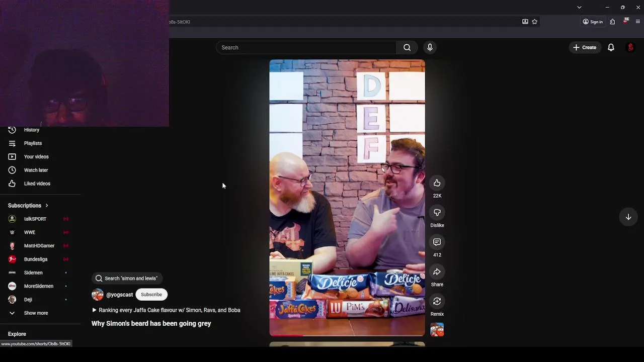Open History in the sidebar
Viewport: 644px width, 362px height.
coord(32,130)
